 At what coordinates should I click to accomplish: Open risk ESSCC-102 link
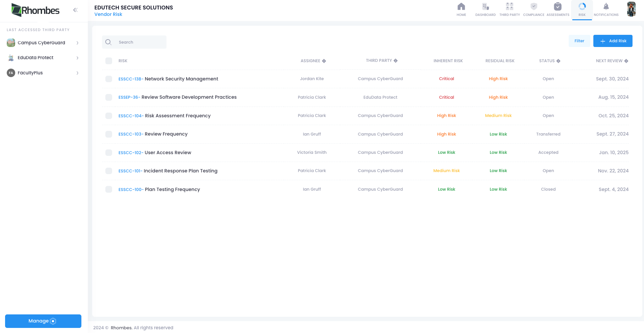click(131, 153)
